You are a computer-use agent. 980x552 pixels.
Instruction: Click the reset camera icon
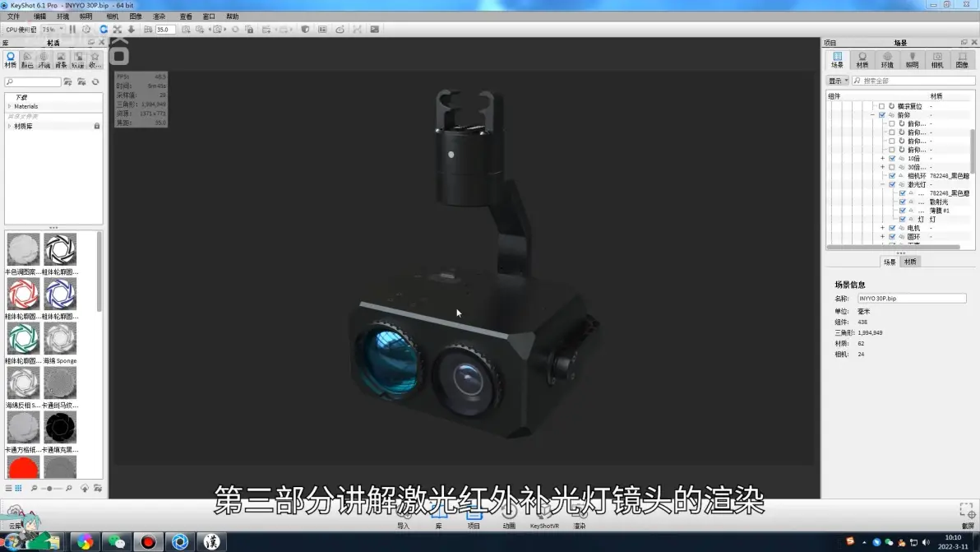tap(235, 30)
